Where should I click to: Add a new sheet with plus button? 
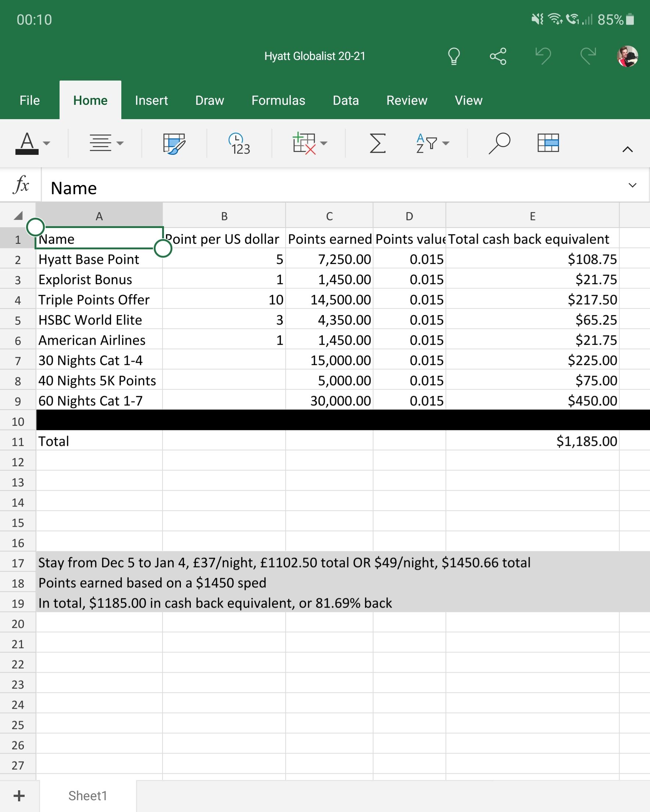click(19, 796)
